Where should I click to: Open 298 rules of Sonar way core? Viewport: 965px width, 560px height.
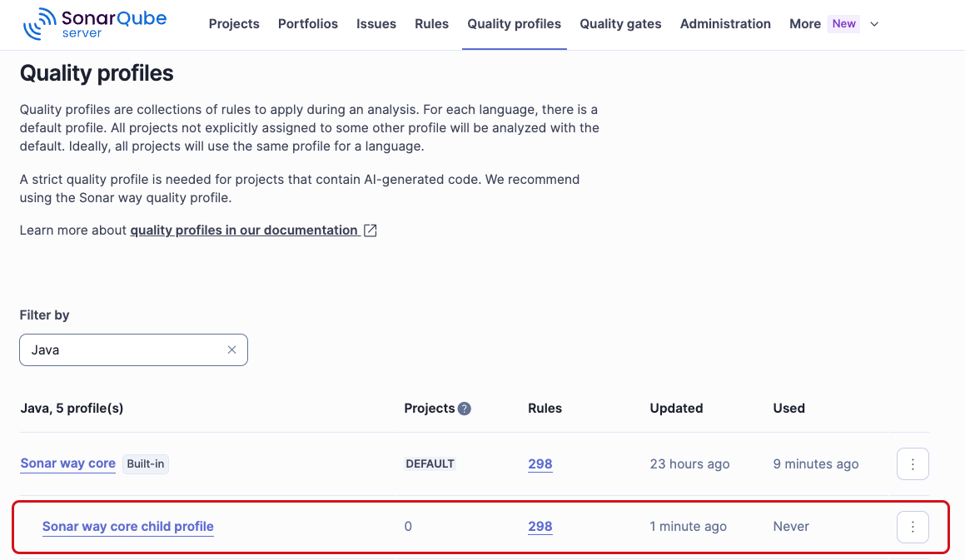540,464
